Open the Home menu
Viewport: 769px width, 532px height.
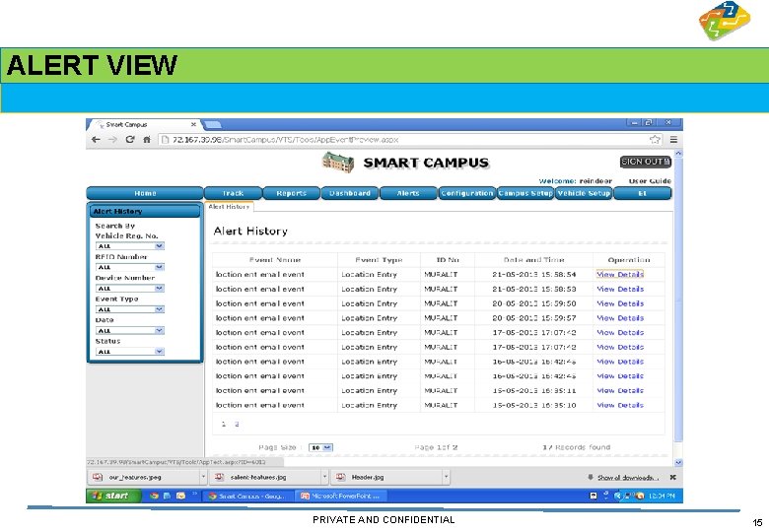[145, 193]
